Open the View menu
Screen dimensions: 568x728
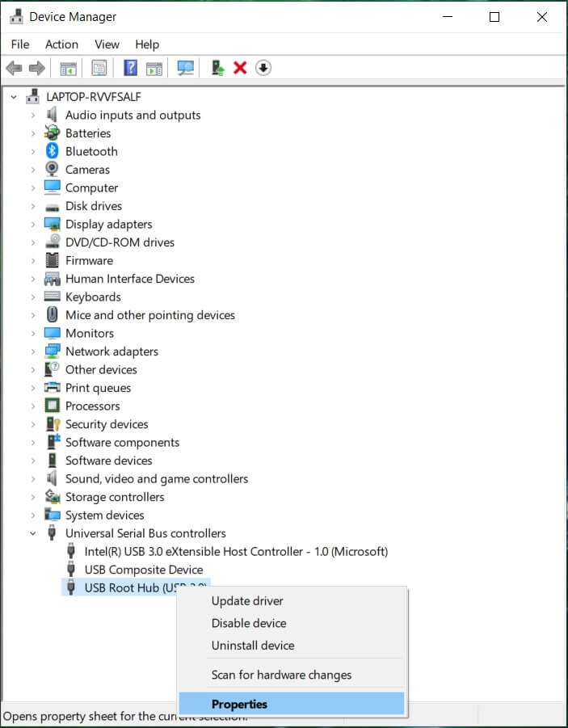(107, 44)
